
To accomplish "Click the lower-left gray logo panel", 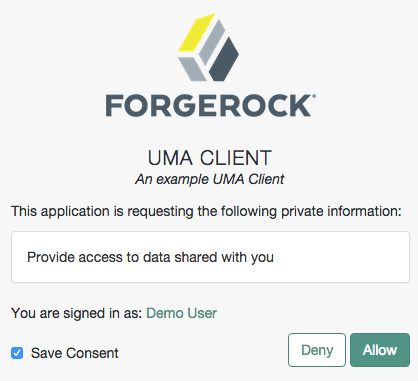I will click(192, 69).
